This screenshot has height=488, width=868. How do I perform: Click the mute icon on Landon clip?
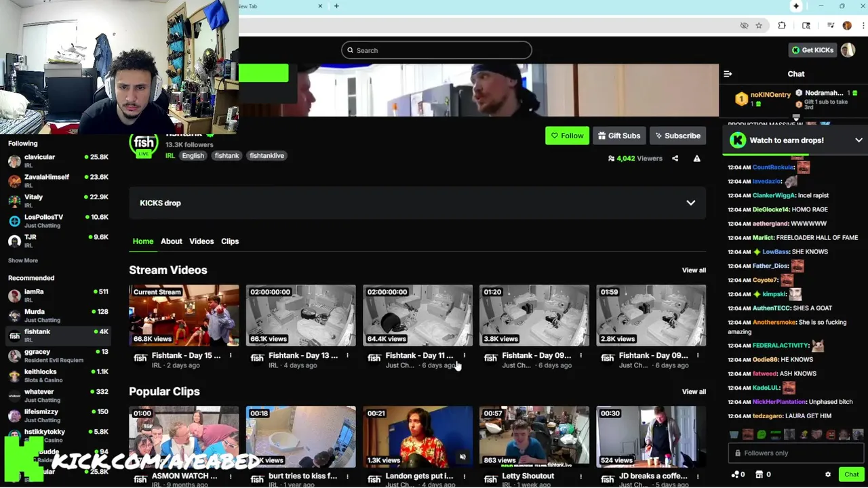462,457
